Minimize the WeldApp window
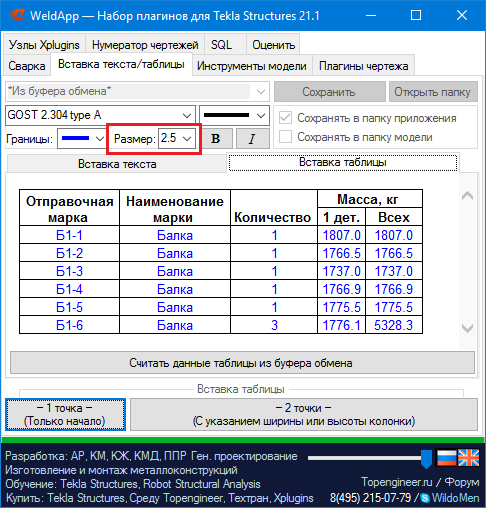 [371, 15]
